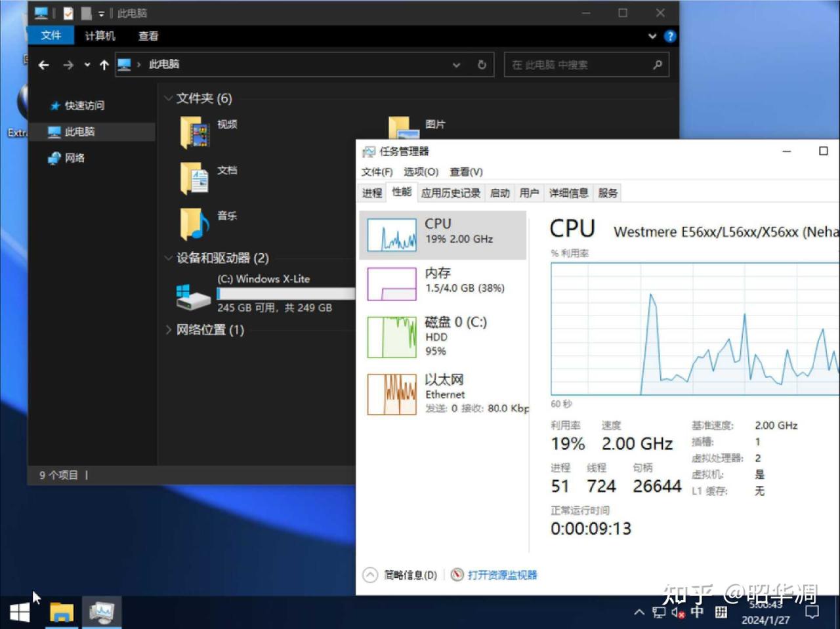This screenshot has width=840, height=629.
Task: Open the Videos (视频) folder icon
Action: [x=194, y=133]
